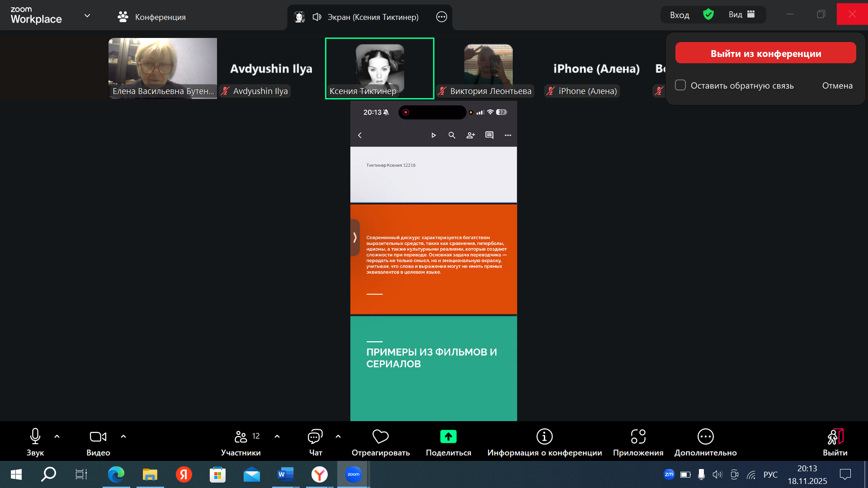The height and width of the screenshot is (488, 868).
Task: Open the Chat panel icon
Action: [x=315, y=436]
